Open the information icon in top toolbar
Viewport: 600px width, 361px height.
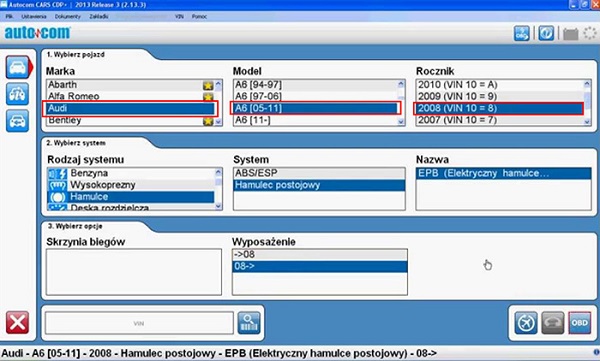pos(546,33)
